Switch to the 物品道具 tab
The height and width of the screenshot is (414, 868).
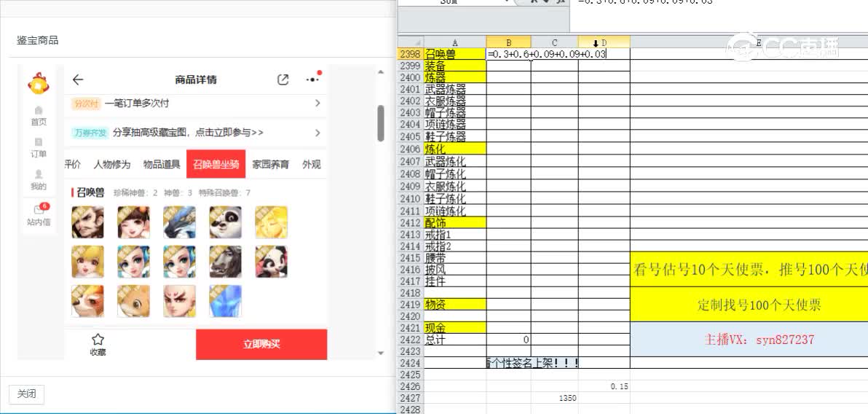tap(162, 164)
